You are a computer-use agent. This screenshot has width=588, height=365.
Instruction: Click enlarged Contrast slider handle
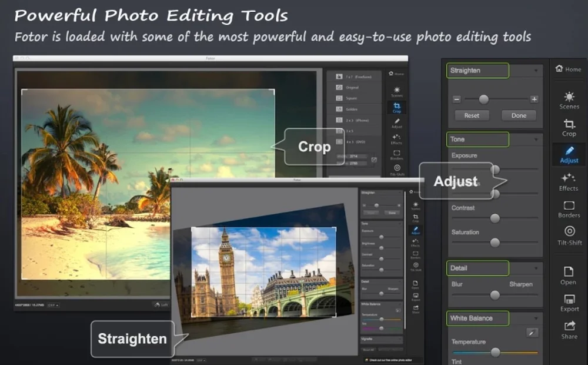tap(495, 218)
